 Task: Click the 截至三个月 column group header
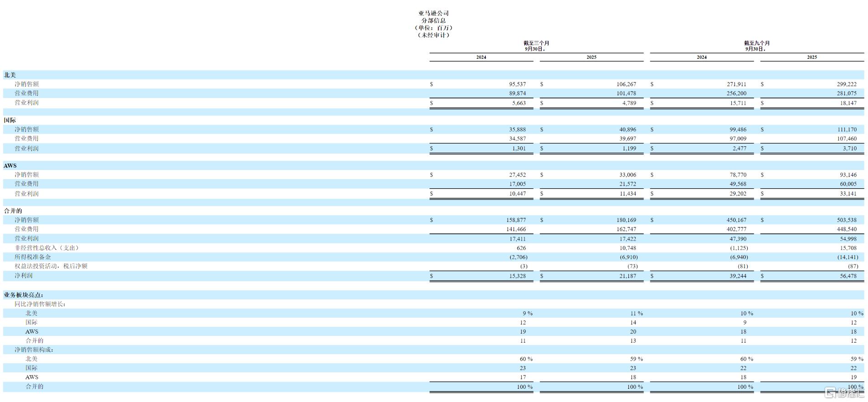[536, 43]
